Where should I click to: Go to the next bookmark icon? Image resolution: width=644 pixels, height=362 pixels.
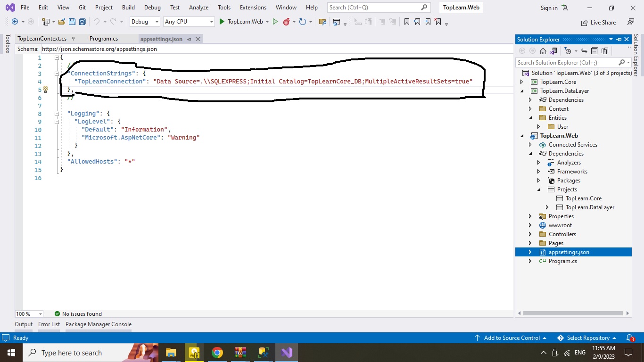click(428, 22)
